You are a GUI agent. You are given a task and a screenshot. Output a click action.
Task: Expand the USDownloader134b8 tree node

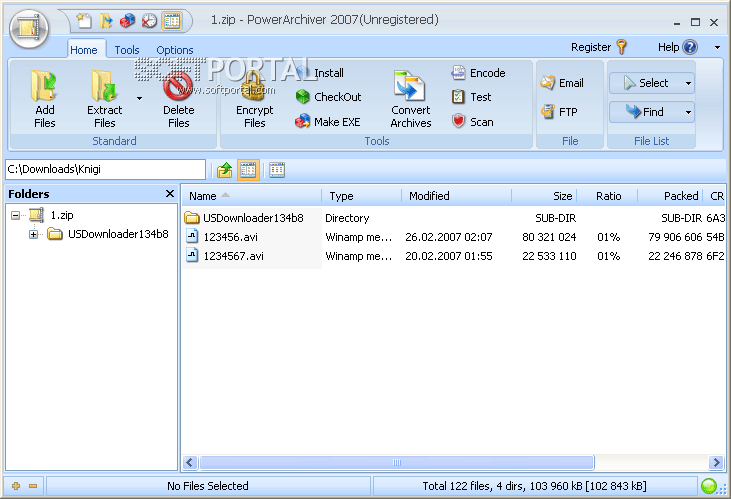[33, 235]
